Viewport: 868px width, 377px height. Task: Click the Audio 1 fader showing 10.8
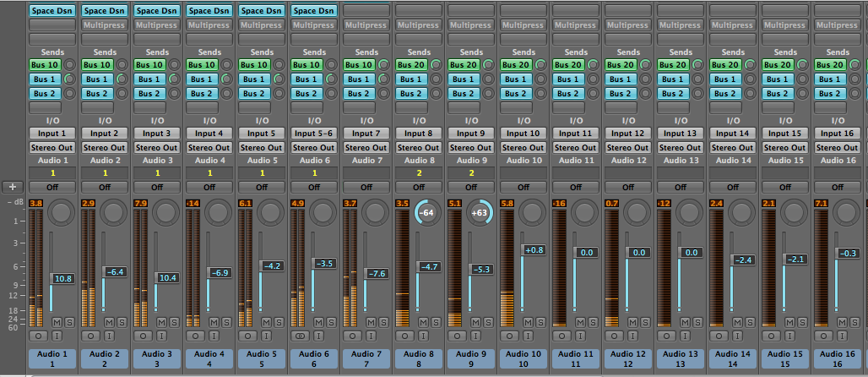tap(62, 279)
